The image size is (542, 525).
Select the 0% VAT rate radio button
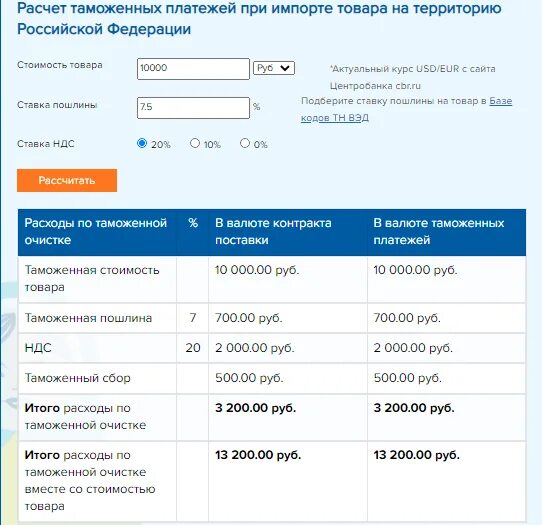[245, 143]
